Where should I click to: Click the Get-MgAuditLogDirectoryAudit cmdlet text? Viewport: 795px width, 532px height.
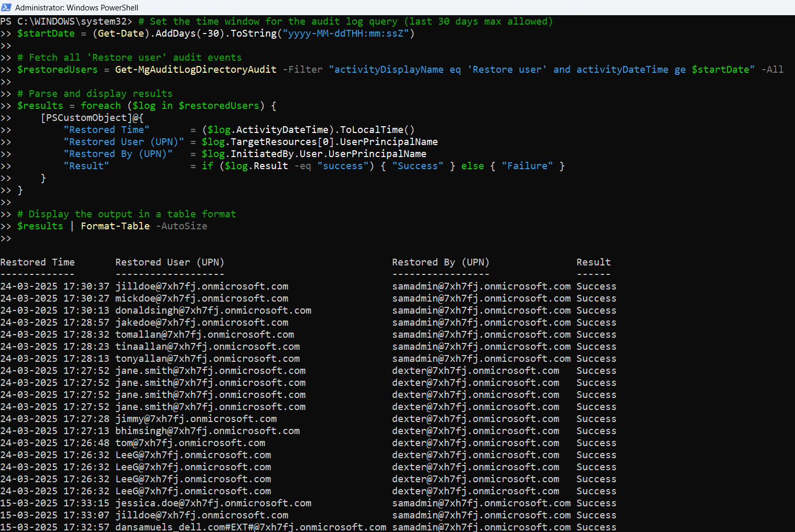point(195,70)
